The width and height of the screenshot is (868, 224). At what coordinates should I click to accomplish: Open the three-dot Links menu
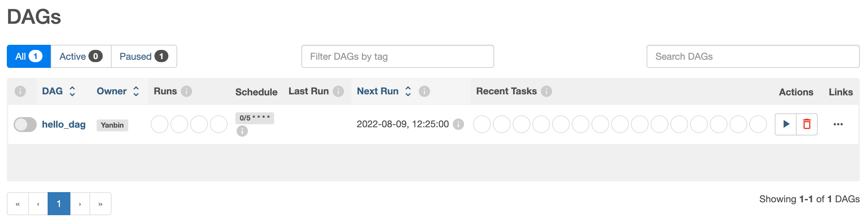click(838, 124)
